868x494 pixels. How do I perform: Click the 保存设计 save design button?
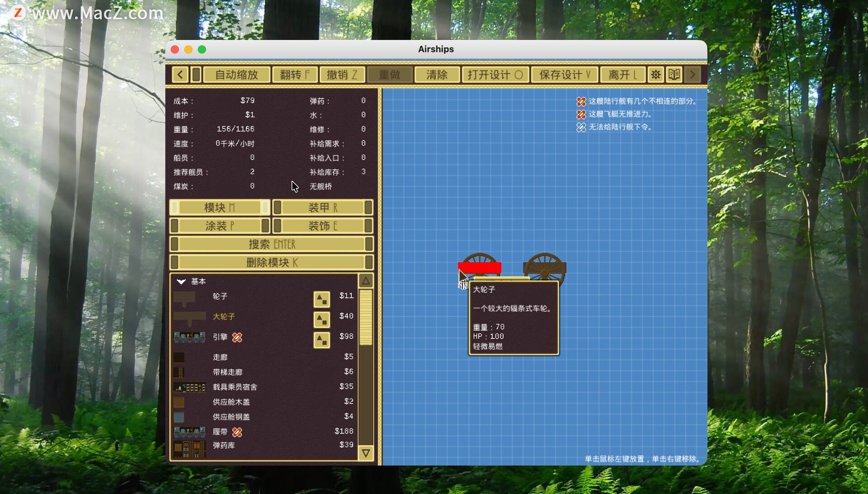click(565, 75)
